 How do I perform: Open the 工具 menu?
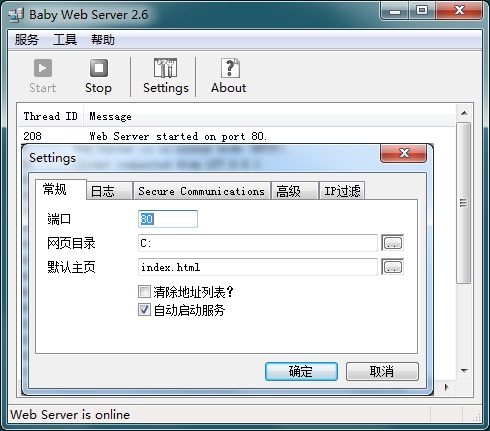65,40
